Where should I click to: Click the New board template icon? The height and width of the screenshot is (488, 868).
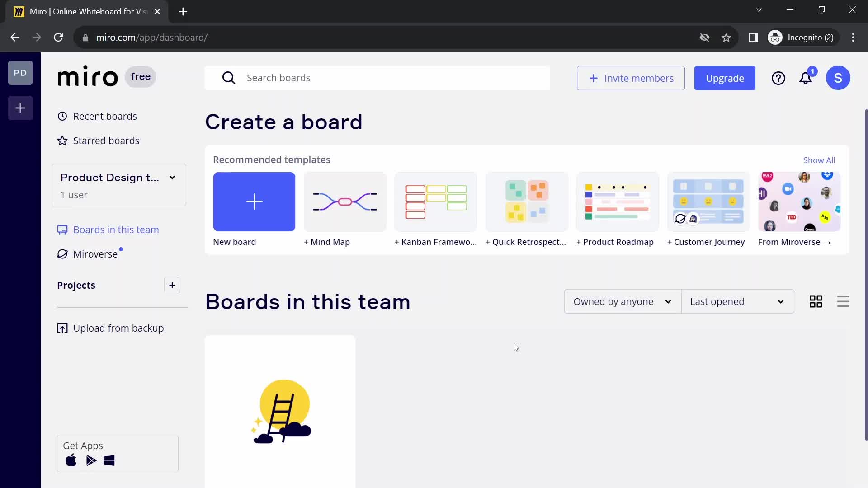pyautogui.click(x=254, y=202)
